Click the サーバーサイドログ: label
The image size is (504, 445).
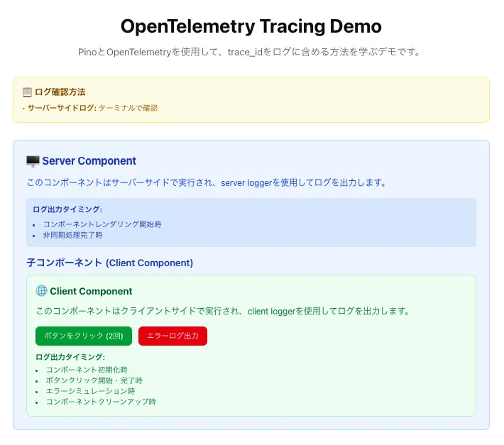coord(62,108)
